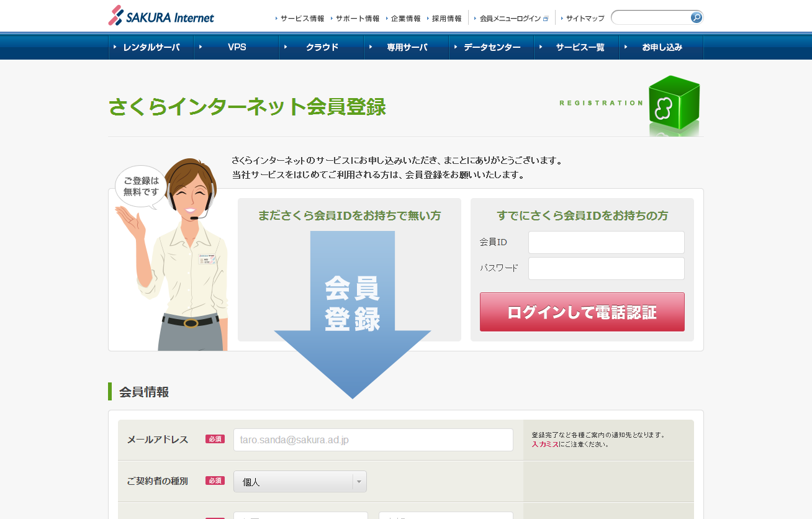The height and width of the screenshot is (519, 812).
Task: Select the VPS navigation tab
Action: pos(237,47)
